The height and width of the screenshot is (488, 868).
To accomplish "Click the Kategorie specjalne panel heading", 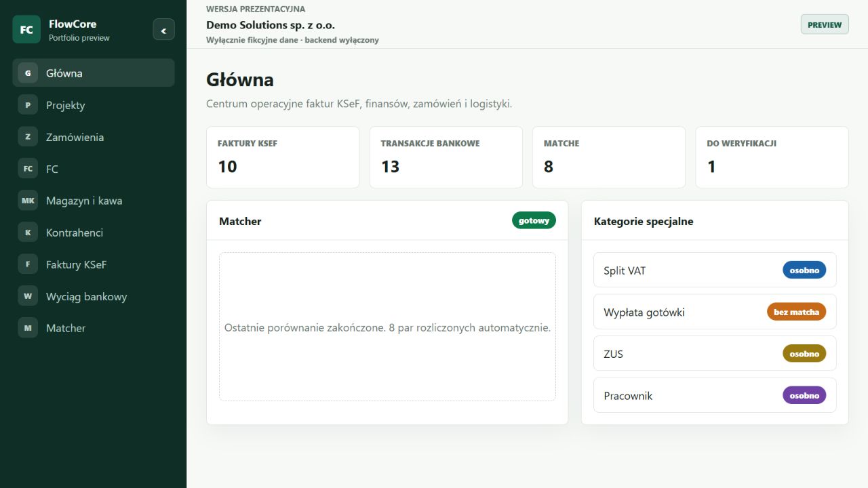I will [x=644, y=221].
